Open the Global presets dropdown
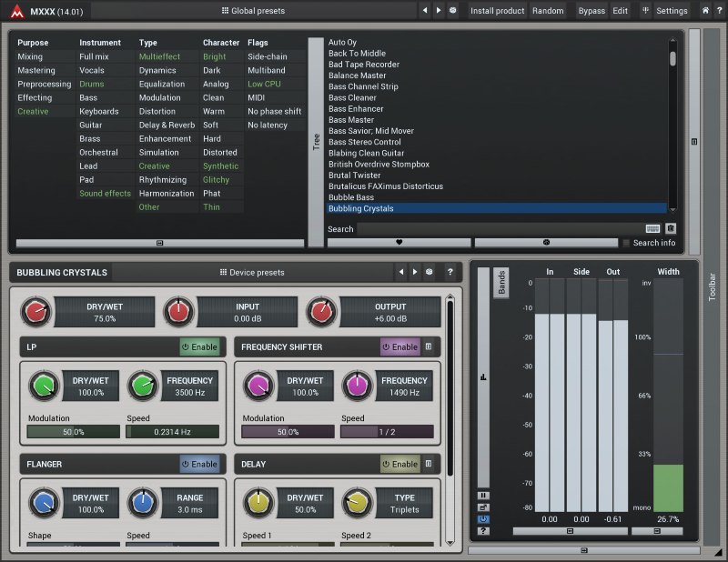Image resolution: width=728 pixels, height=562 pixels. 253,11
